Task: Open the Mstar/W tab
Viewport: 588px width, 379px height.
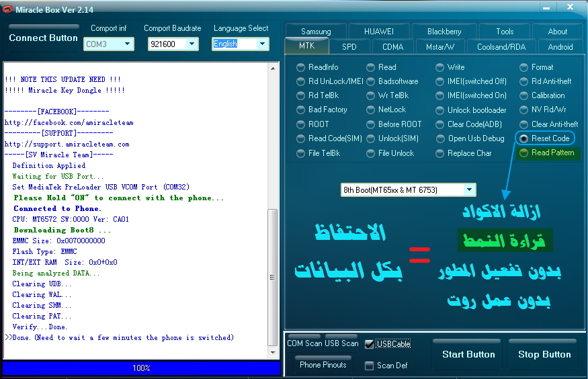Action: pos(440,47)
